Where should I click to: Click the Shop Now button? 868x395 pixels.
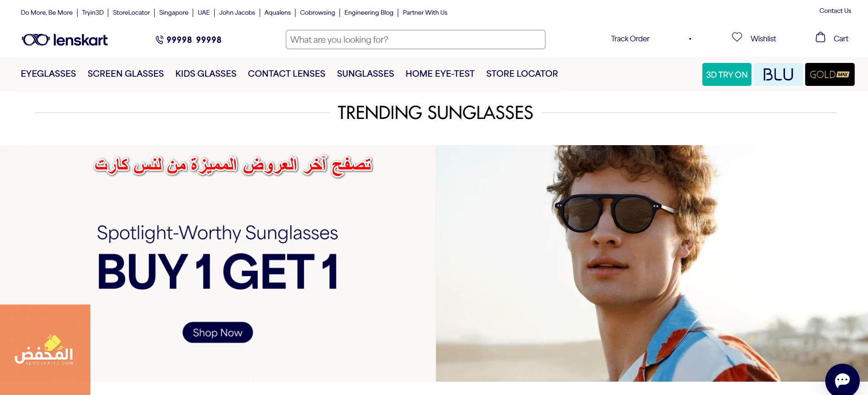[217, 333]
